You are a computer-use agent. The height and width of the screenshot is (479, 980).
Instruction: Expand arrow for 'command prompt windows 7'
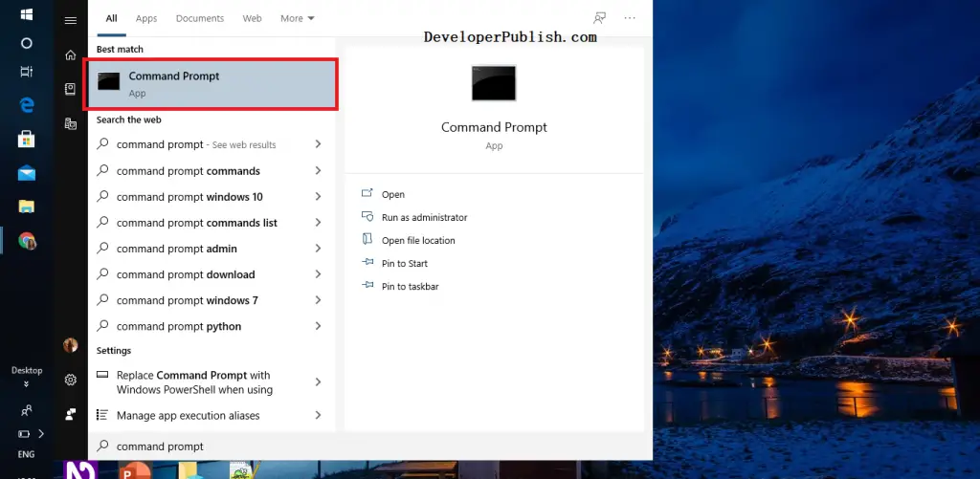pyautogui.click(x=318, y=300)
